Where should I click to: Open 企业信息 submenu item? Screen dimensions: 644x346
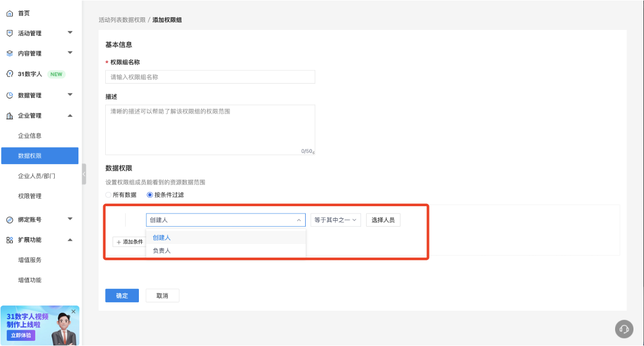pos(29,136)
